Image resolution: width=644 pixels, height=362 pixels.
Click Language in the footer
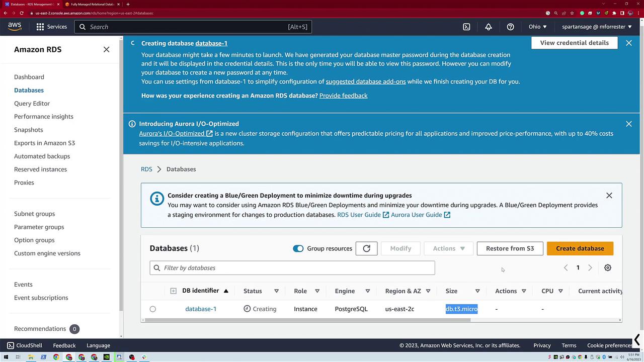98,345
